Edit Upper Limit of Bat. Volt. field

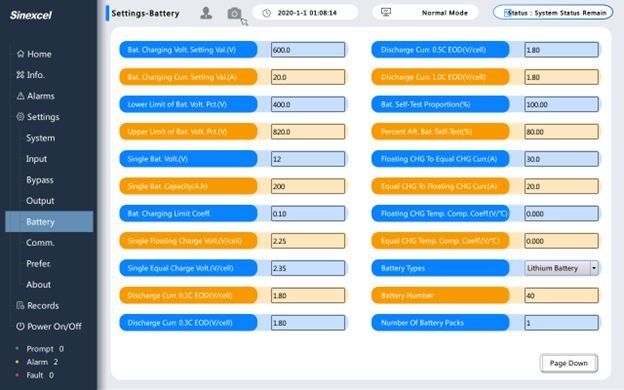click(x=308, y=132)
